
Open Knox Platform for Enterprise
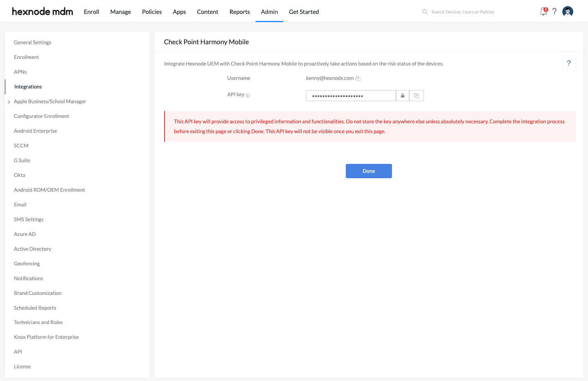click(46, 337)
